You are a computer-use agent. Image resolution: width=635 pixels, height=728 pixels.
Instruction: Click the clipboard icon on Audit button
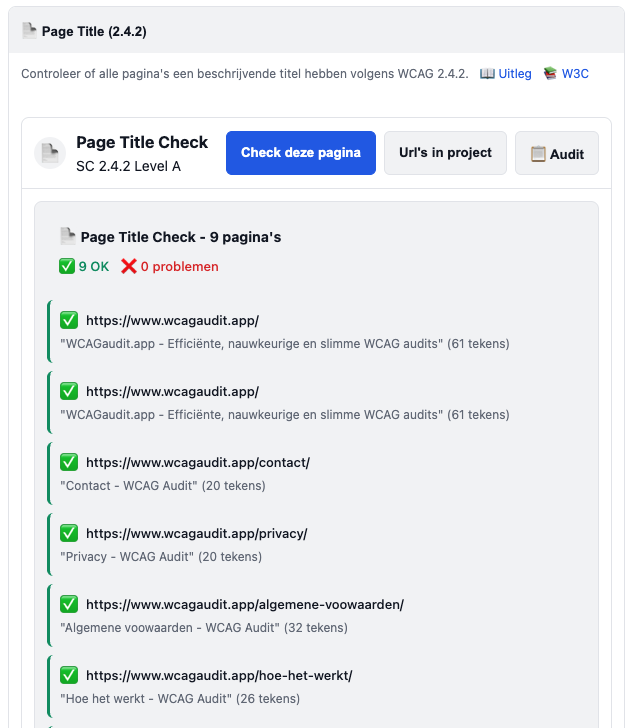[538, 154]
